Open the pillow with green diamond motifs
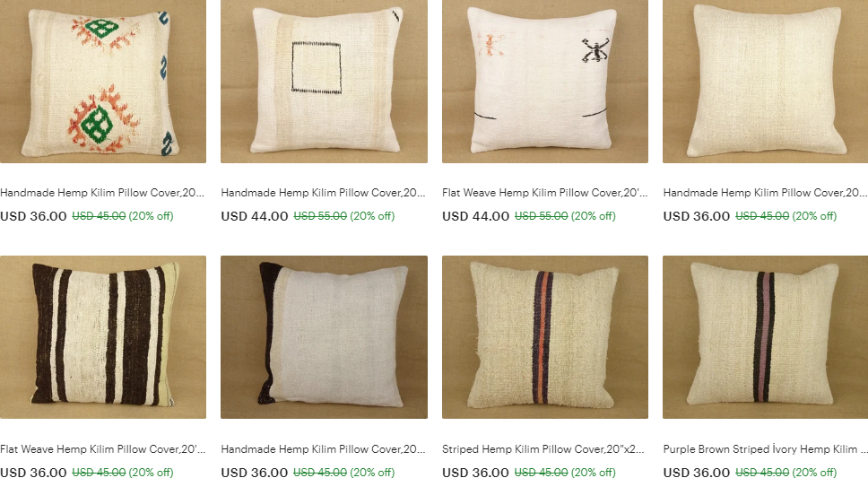 pyautogui.click(x=103, y=82)
